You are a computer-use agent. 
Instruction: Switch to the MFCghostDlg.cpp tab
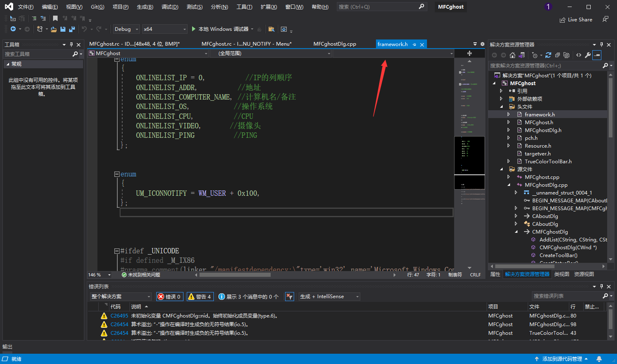pos(334,44)
